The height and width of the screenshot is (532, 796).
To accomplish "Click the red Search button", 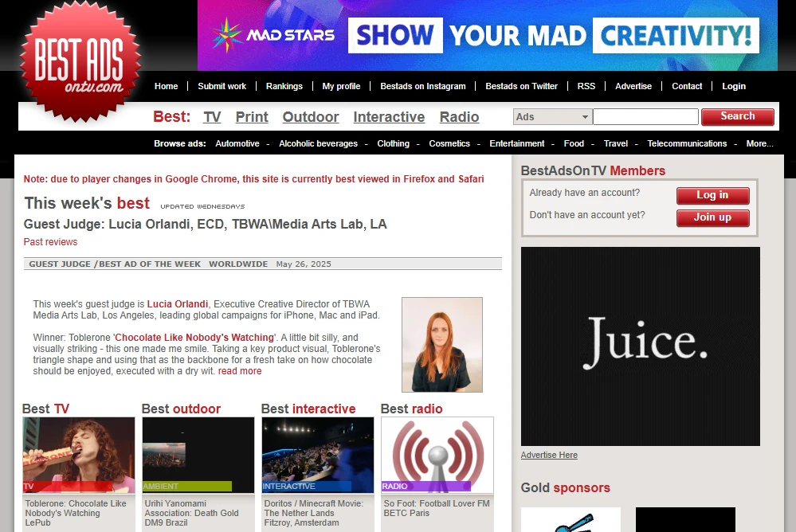I will point(737,116).
